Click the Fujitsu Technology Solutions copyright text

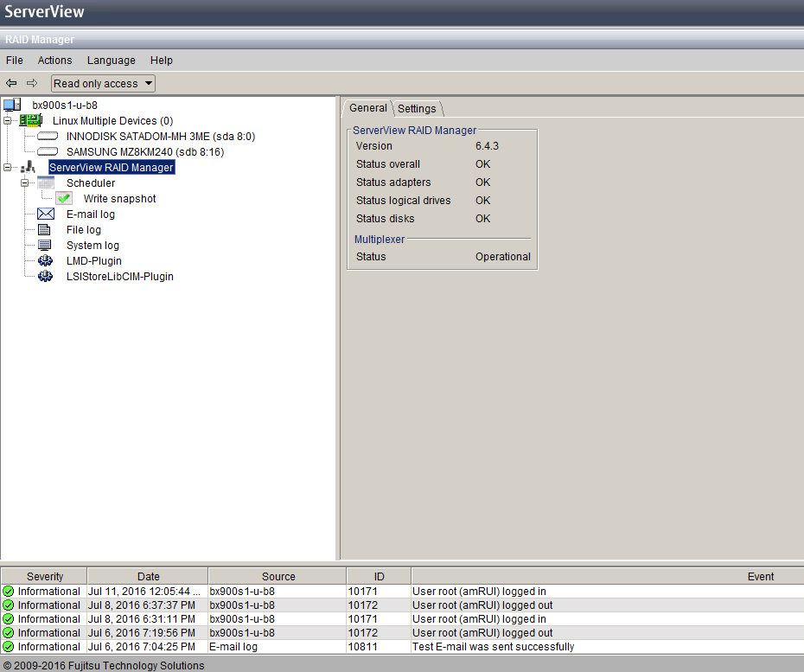click(x=104, y=665)
